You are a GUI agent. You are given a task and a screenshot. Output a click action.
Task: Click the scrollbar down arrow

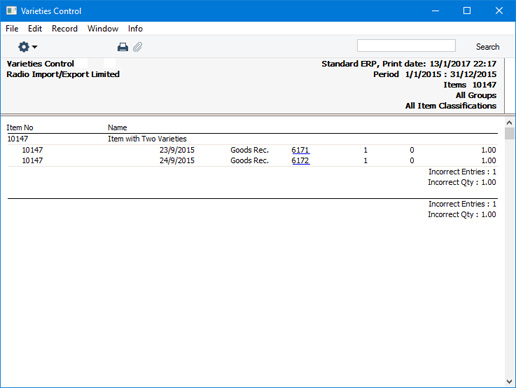tap(509, 381)
